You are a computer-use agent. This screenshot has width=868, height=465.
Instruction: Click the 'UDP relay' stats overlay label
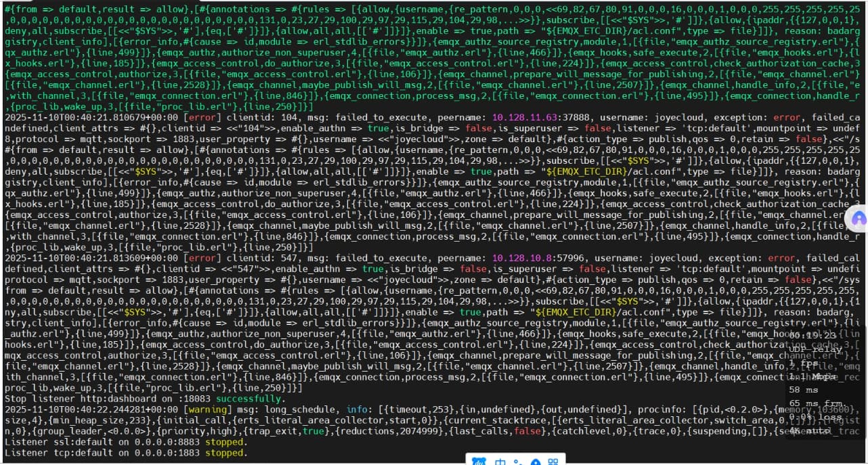pyautogui.click(x=816, y=349)
